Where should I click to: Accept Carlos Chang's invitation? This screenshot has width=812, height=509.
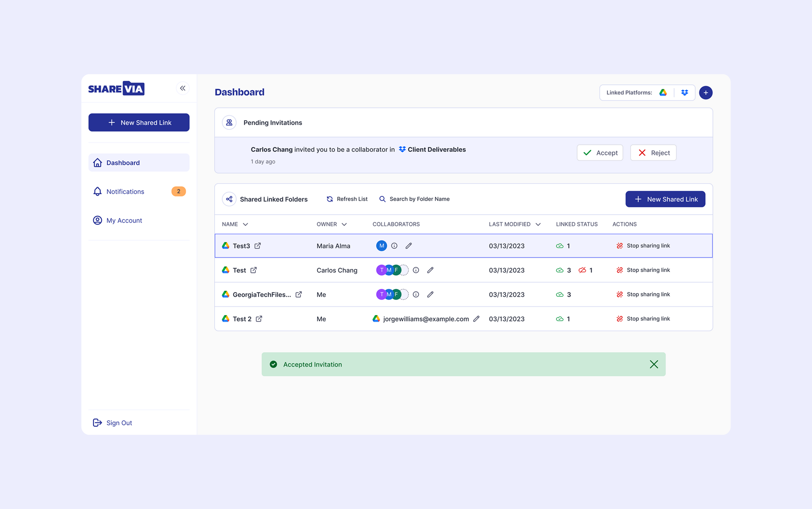pos(600,153)
